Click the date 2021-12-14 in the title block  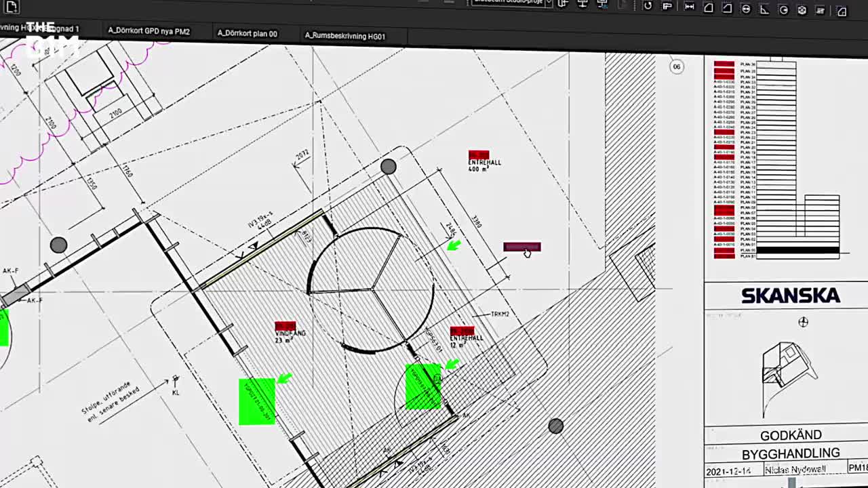(x=730, y=472)
